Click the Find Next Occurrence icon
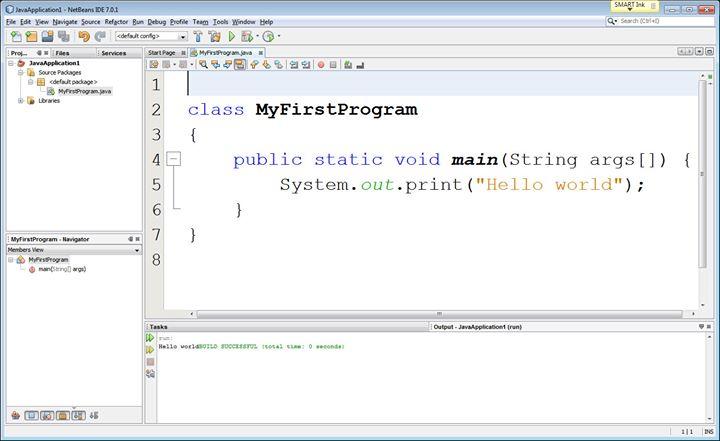This screenshot has height=441, width=720. pyautogui.click(x=227, y=65)
